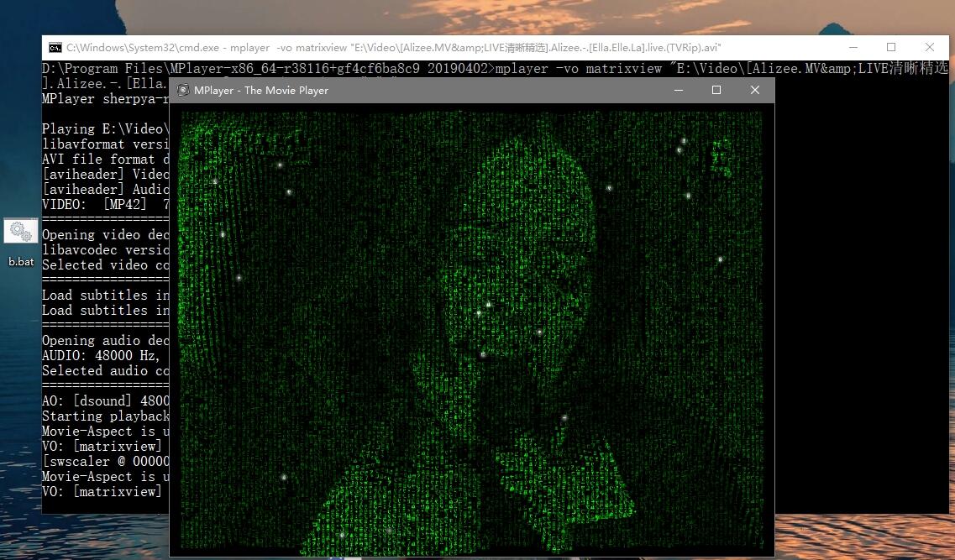Click the b.bat filename label

click(21, 262)
